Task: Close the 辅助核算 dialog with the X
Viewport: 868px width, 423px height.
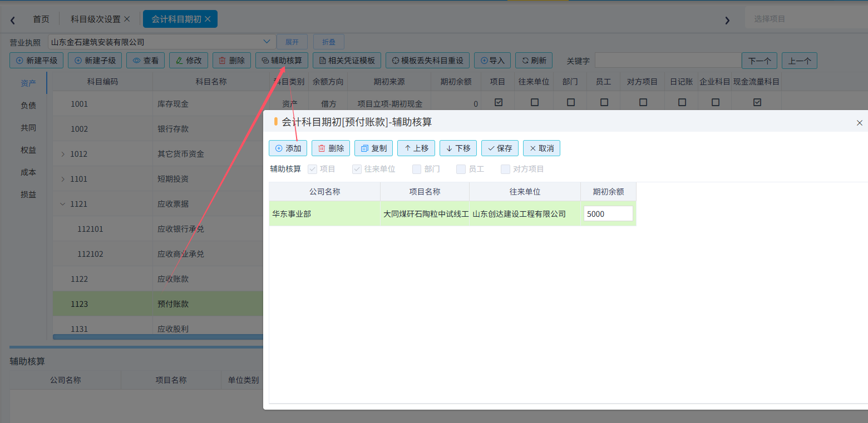Action: tap(859, 123)
